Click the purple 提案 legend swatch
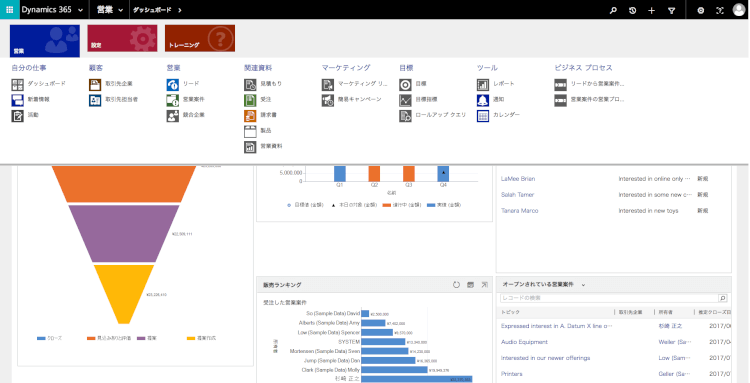This screenshot has height=383, width=750. pos(141,339)
